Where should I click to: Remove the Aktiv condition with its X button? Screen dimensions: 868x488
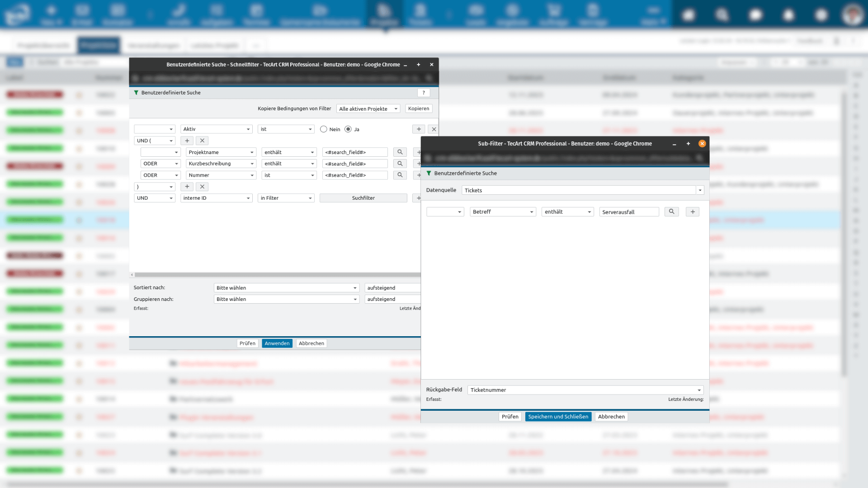click(x=433, y=129)
